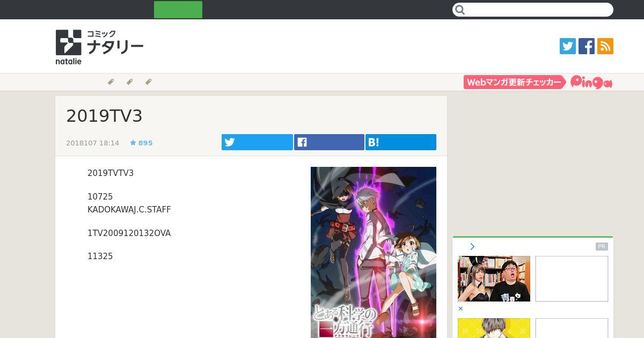Click the search magnifier icon
Viewport: 644px width, 338px height.
(x=460, y=10)
